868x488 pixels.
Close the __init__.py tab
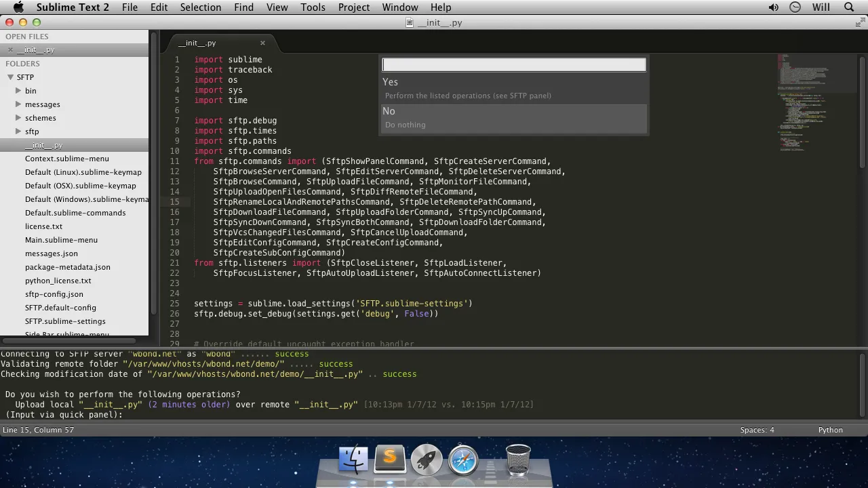click(262, 43)
